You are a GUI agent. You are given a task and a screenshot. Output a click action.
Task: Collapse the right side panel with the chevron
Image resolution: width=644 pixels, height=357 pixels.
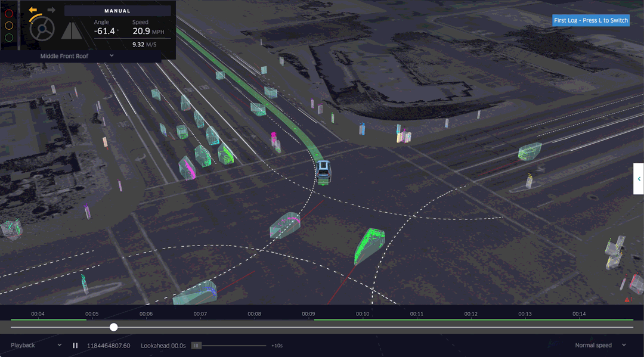(639, 178)
